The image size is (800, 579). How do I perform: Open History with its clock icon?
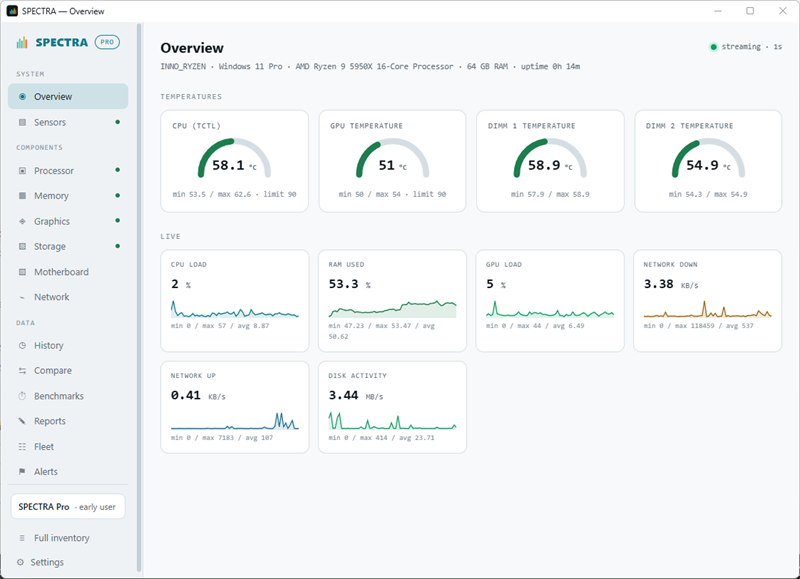pyautogui.click(x=22, y=345)
